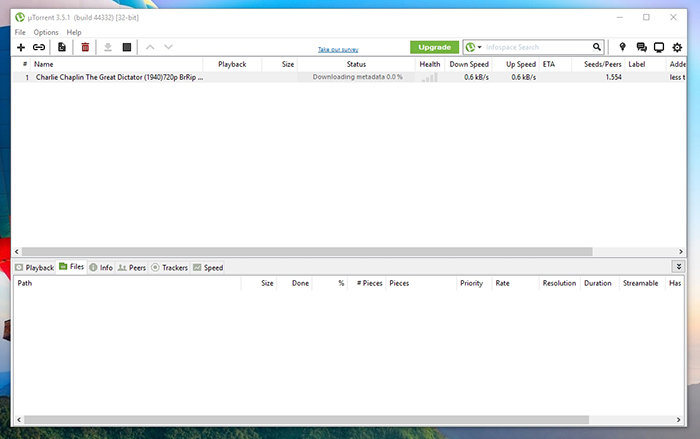The image size is (700, 439).
Task: Remove selected torrent with trash icon
Action: click(x=85, y=47)
